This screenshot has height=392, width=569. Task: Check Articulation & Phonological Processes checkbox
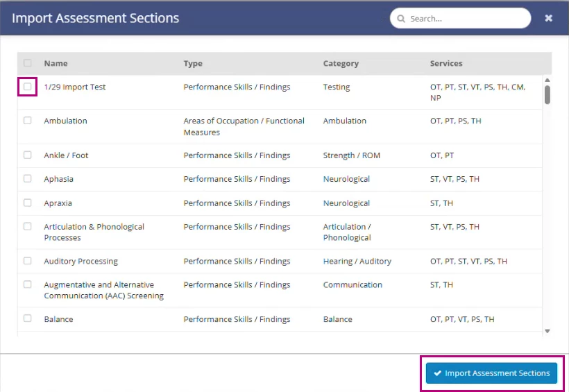[x=28, y=226]
